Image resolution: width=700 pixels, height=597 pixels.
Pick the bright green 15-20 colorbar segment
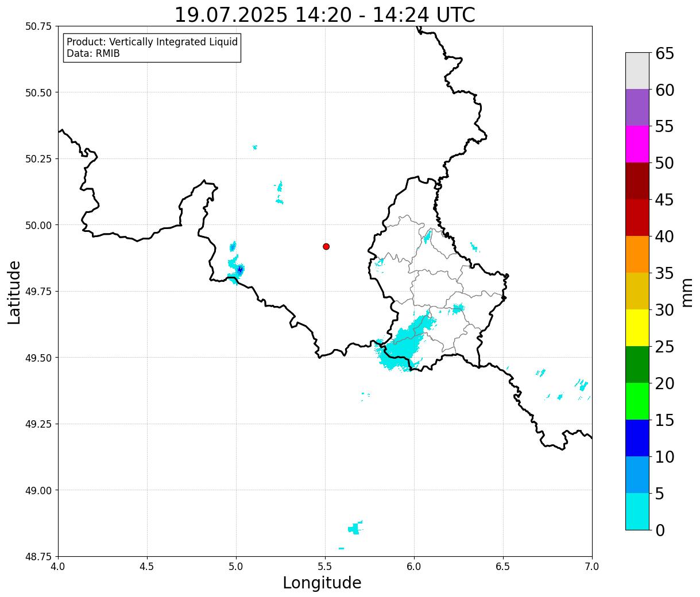pos(637,401)
